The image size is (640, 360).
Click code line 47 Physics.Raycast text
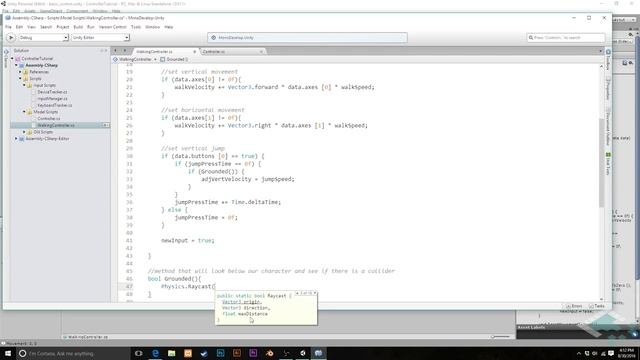point(188,287)
